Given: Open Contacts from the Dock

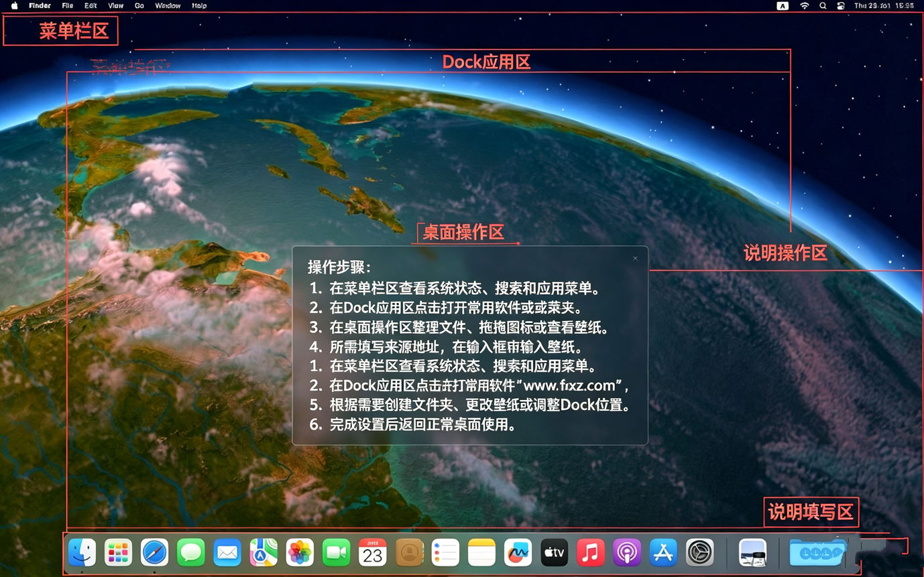Looking at the screenshot, I should 409,553.
